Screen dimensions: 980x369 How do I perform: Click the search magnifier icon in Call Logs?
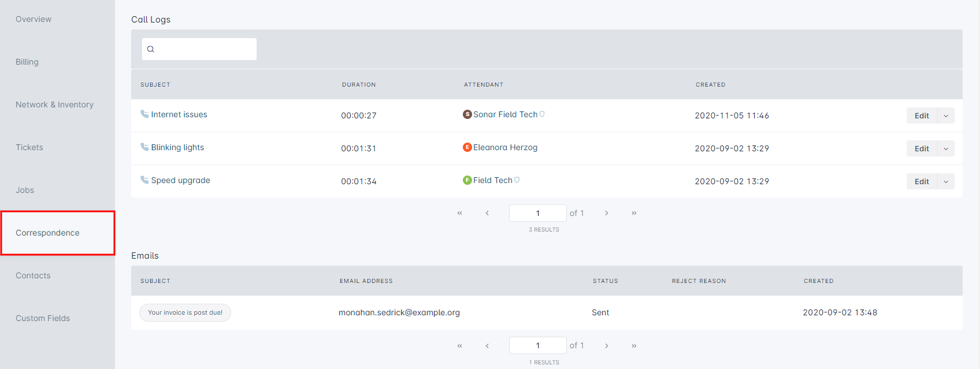pos(151,49)
